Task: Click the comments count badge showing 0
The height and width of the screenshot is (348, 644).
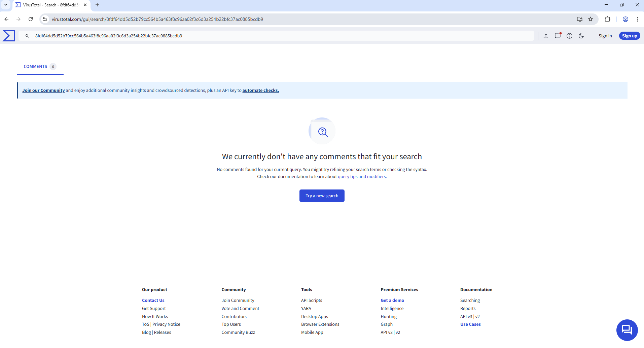Action: (x=53, y=67)
